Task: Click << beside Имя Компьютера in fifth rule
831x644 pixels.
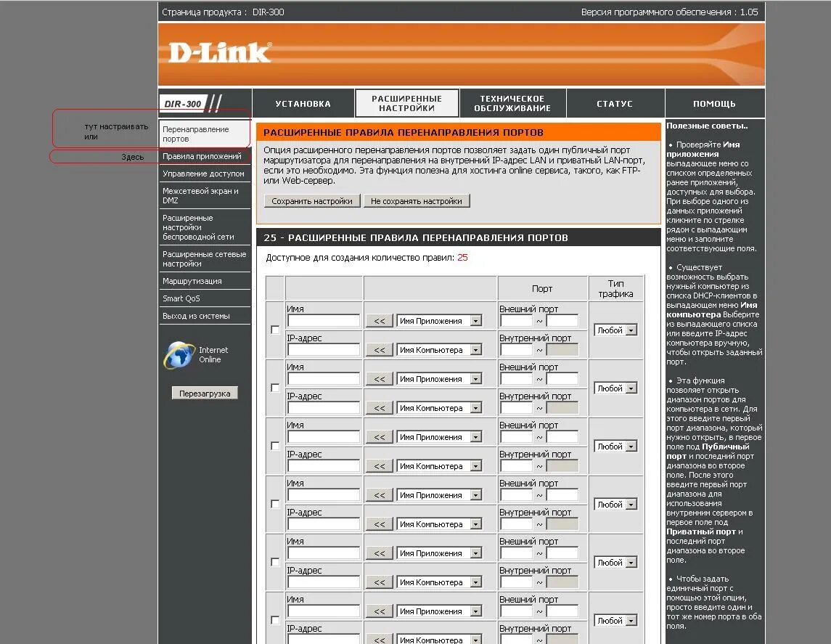Action: pos(380,582)
